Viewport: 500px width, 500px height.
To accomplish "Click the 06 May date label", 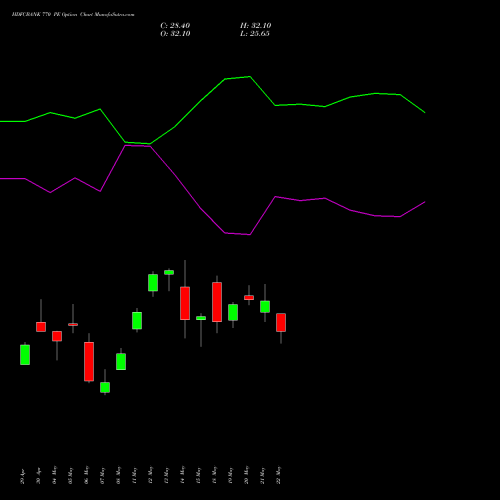I will (86, 475).
